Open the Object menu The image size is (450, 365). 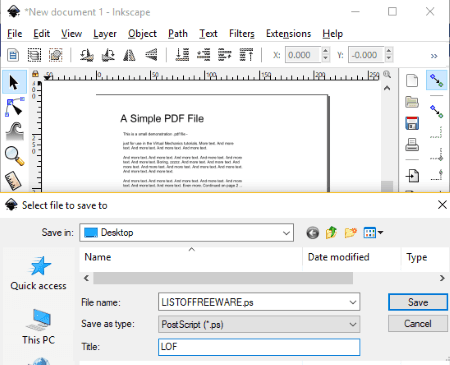click(142, 34)
